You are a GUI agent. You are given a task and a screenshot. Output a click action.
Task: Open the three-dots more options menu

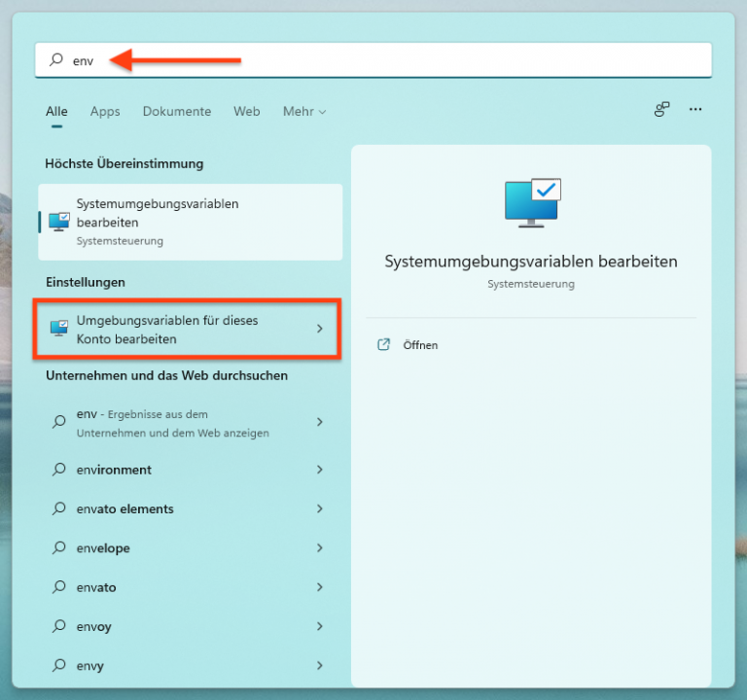click(x=695, y=110)
